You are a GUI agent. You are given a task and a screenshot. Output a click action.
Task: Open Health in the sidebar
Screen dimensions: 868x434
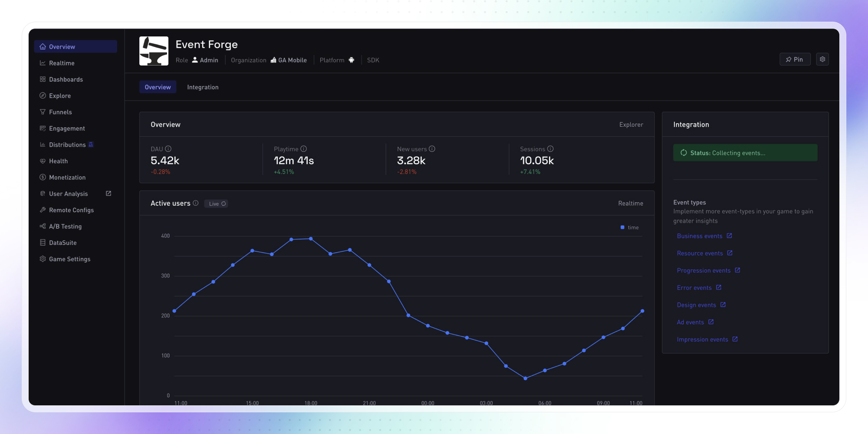point(76,161)
